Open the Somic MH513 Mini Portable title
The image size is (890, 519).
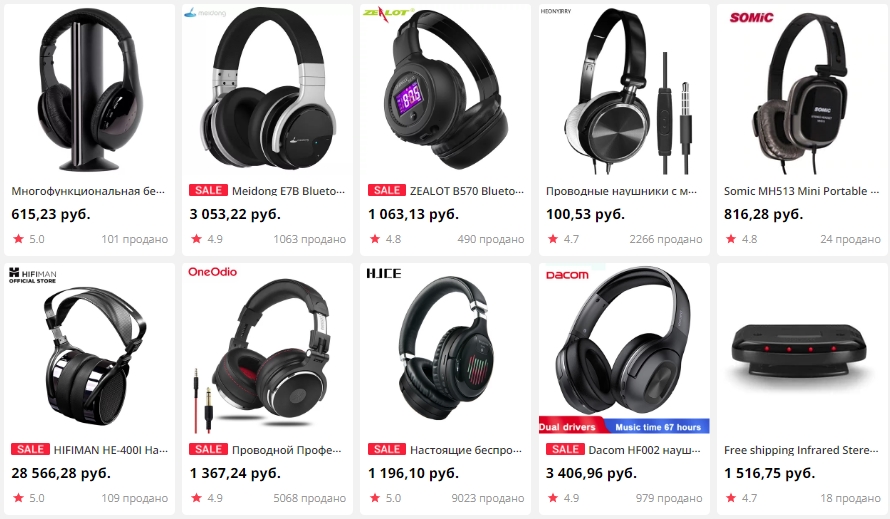801,191
